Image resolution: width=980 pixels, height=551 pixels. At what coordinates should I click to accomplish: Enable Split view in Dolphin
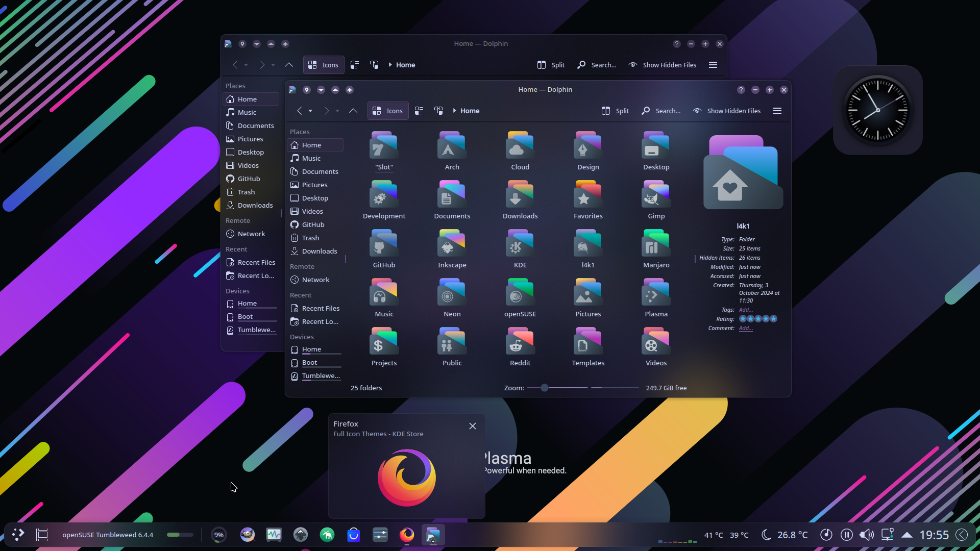coord(615,111)
